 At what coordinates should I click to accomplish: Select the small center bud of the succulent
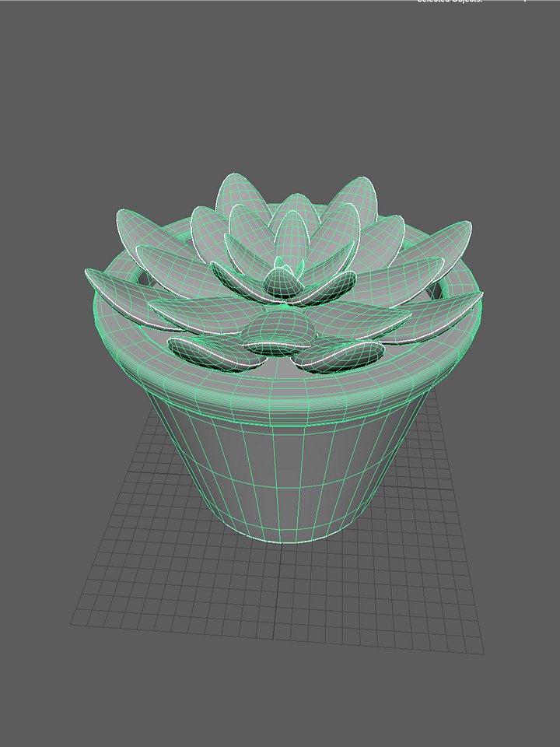pos(284,283)
